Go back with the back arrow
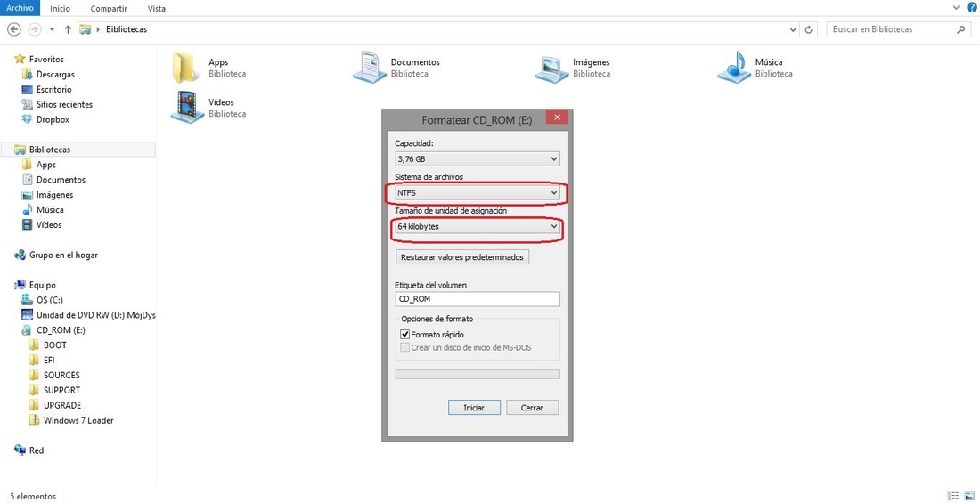This screenshot has width=980, height=503. point(14,29)
